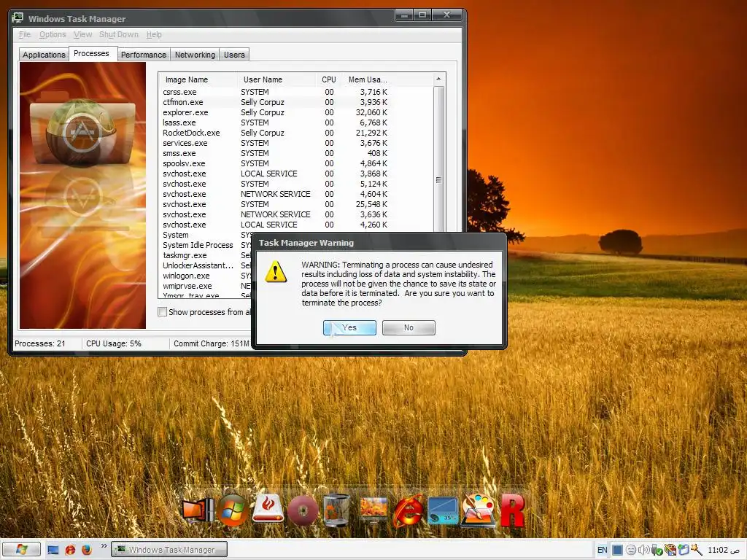Screen dimensions: 747x560
Task: Click the Safely Remove Hardware tray icon
Action: pyautogui.click(x=657, y=550)
